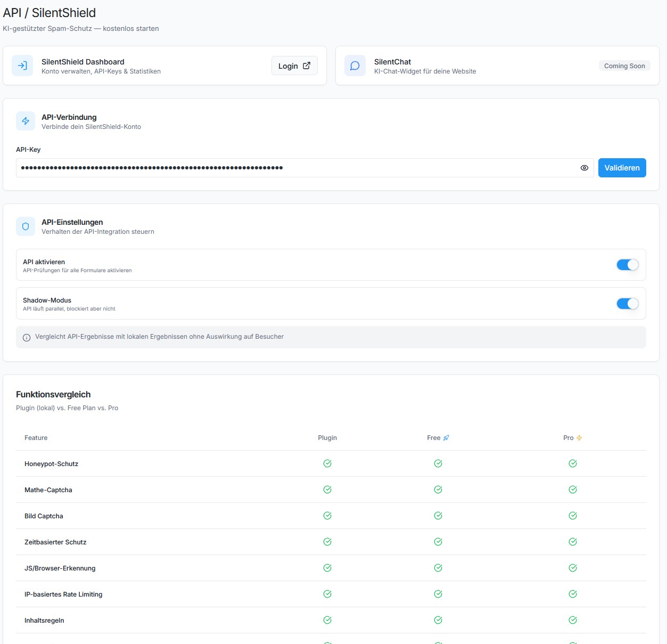Click the chat bubble icon for SilentChat
667x644 pixels.
tap(355, 66)
